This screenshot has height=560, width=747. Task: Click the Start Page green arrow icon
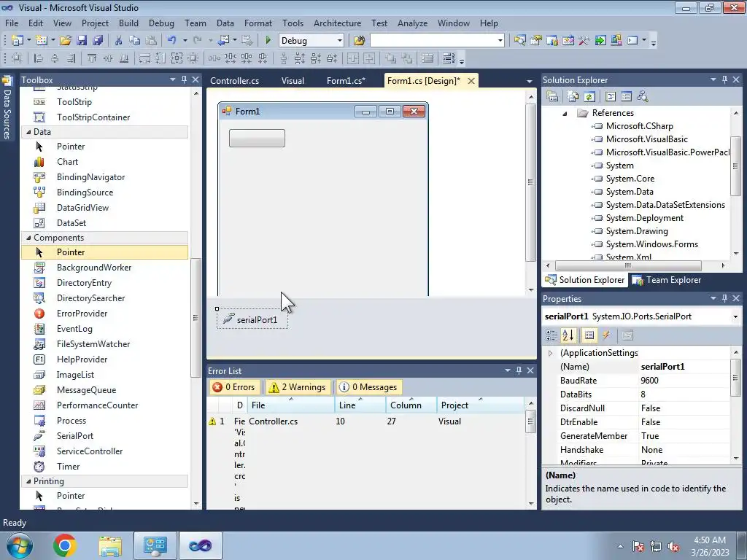[600, 41]
